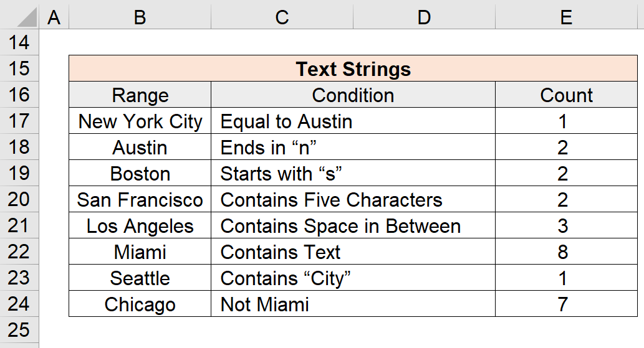Select row 17 header
Image resolution: width=644 pixels, height=348 pixels.
pyautogui.click(x=19, y=121)
